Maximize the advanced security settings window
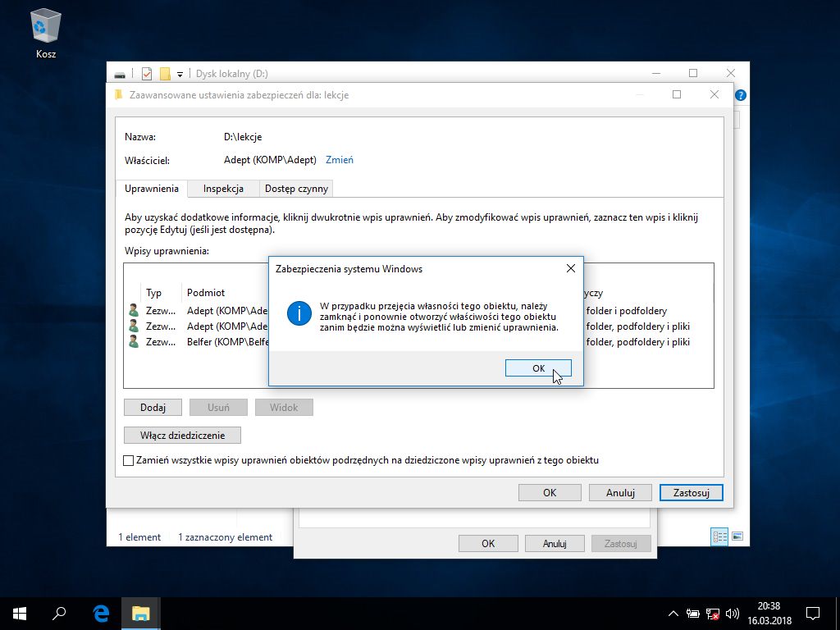This screenshot has height=630, width=840. 677,94
